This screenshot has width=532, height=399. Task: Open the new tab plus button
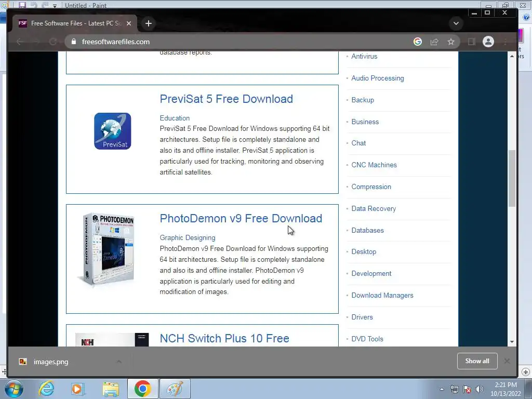pos(148,23)
